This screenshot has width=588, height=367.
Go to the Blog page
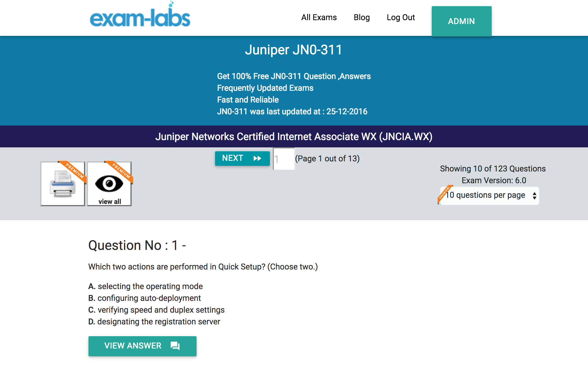(362, 17)
